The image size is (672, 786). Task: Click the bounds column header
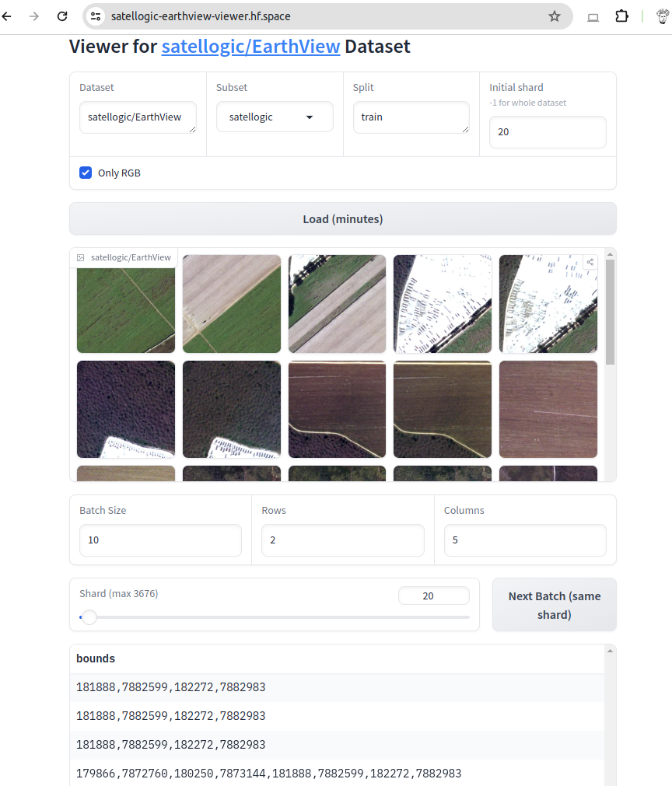(x=96, y=658)
